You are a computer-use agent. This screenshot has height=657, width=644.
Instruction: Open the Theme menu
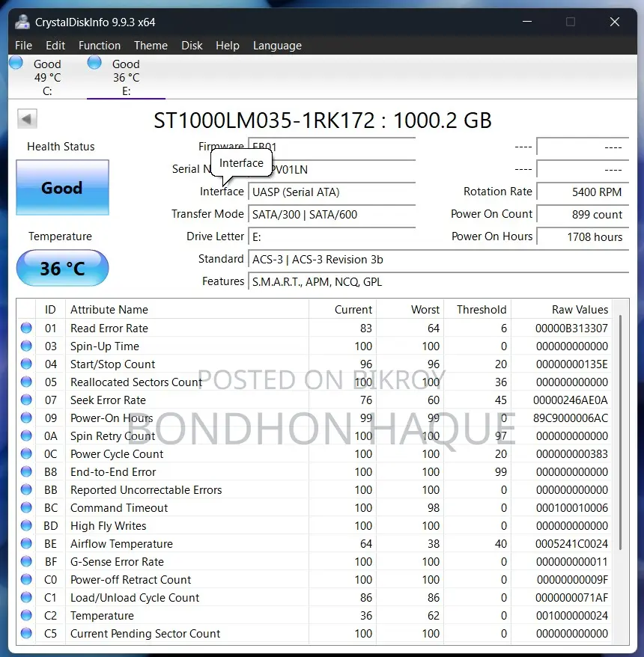pos(151,45)
